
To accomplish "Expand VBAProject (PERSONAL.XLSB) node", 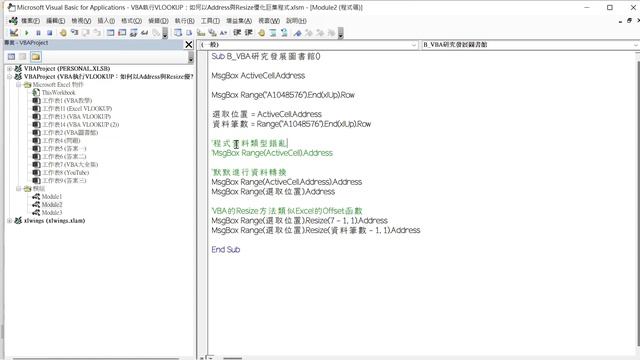I will pos(9,69).
